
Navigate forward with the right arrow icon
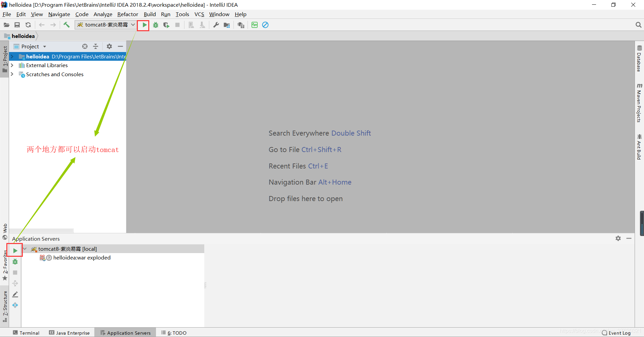pos(53,25)
